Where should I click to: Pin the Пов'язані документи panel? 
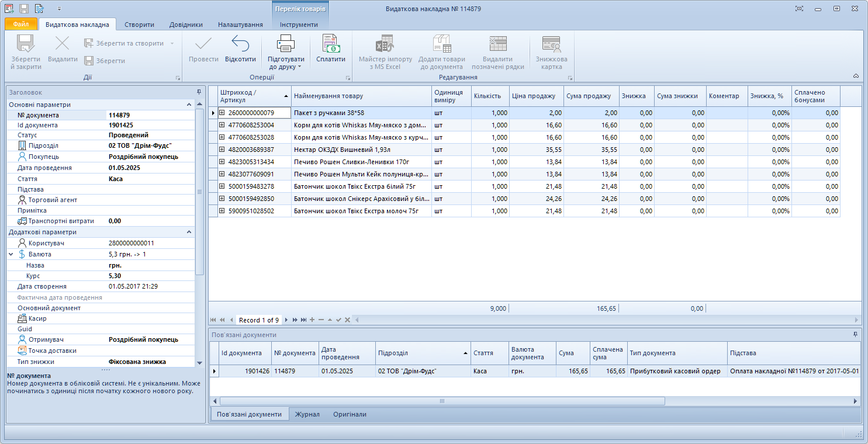(855, 334)
